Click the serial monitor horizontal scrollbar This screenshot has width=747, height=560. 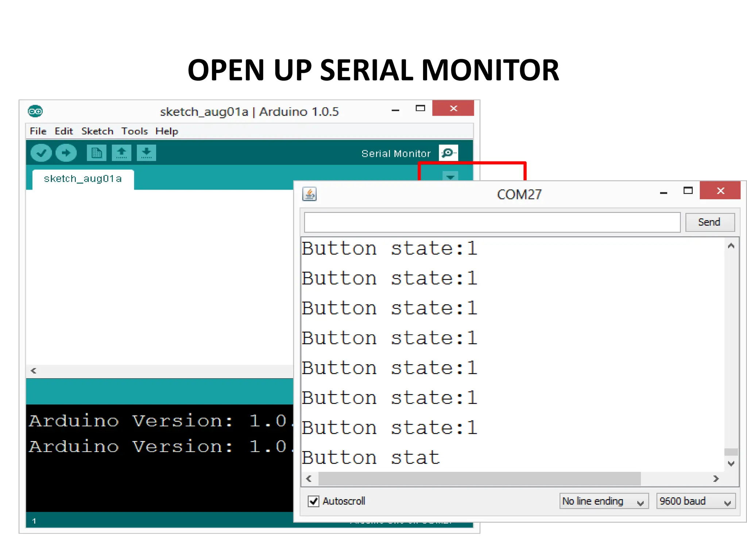[479, 479]
